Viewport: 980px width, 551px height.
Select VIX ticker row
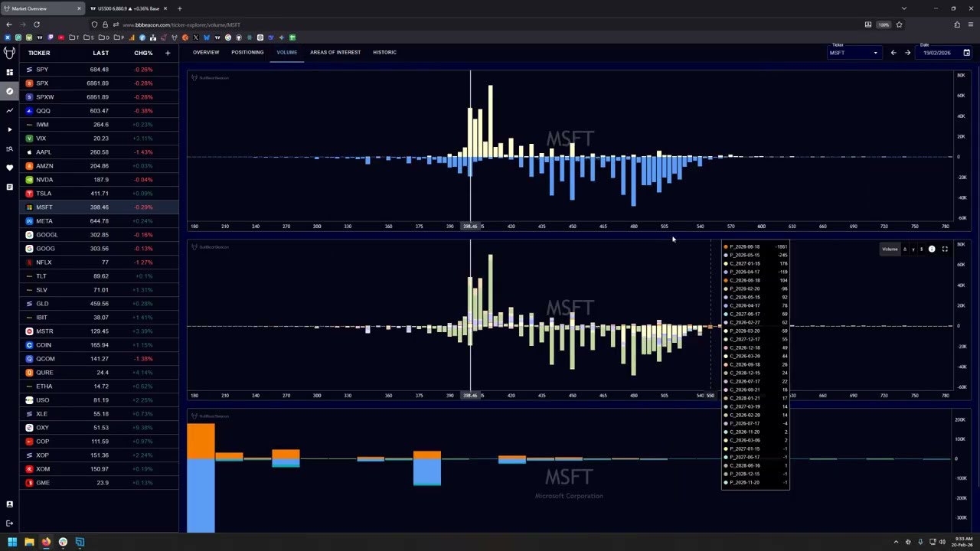(x=100, y=139)
